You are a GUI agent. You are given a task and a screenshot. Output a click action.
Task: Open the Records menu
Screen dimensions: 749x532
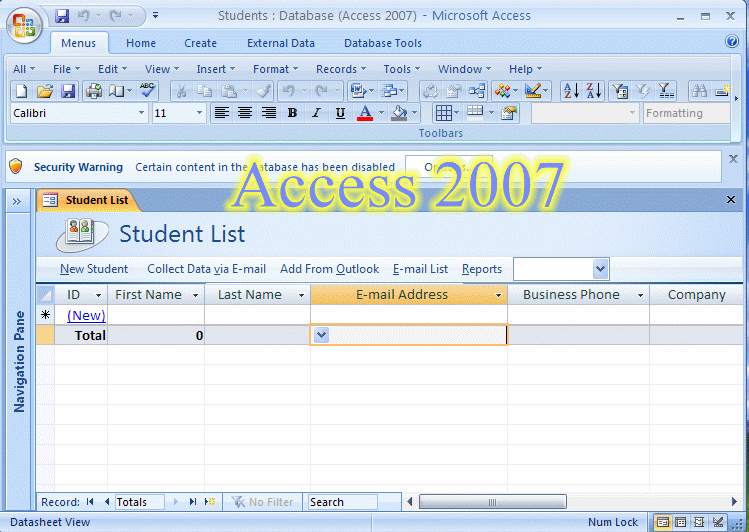[x=341, y=69]
